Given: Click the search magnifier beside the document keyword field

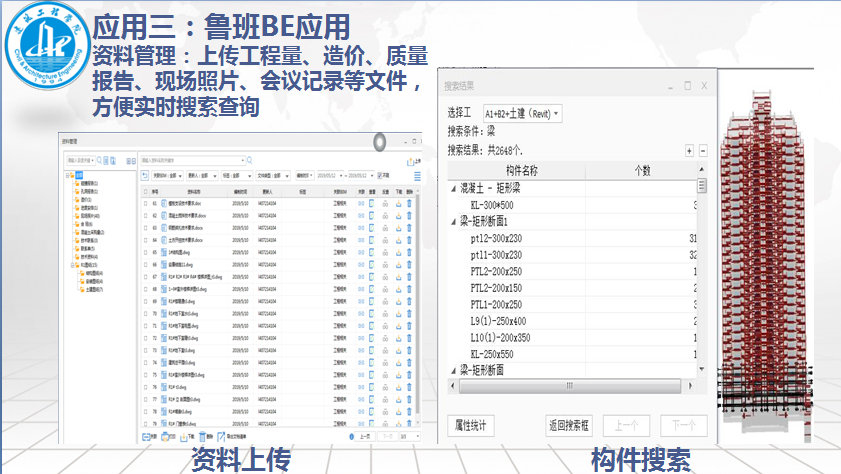Looking at the screenshot, I should coord(249,160).
